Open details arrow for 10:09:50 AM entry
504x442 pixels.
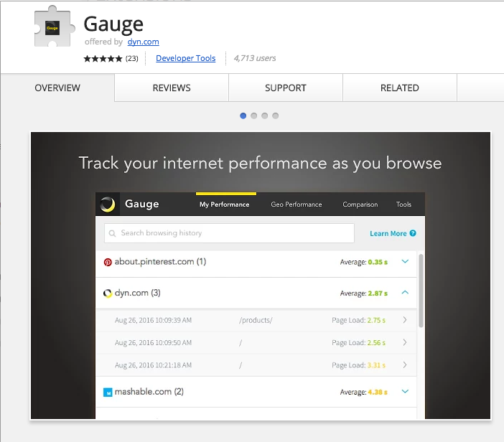405,342
